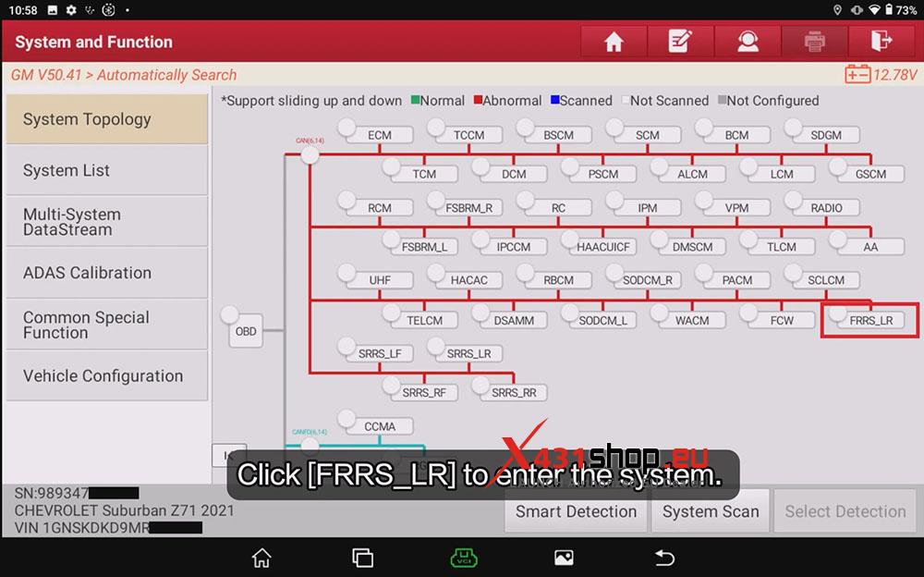Open the RBCM module node
924x577 pixels.
(558, 279)
